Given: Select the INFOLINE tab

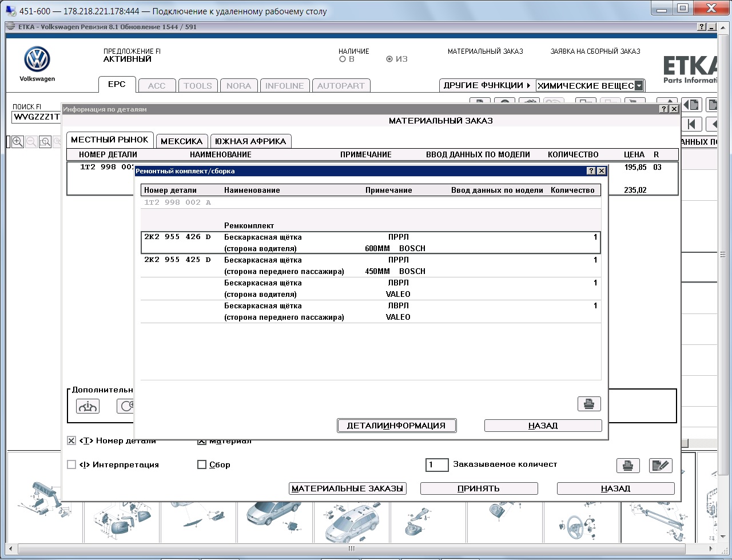Looking at the screenshot, I should tap(285, 86).
